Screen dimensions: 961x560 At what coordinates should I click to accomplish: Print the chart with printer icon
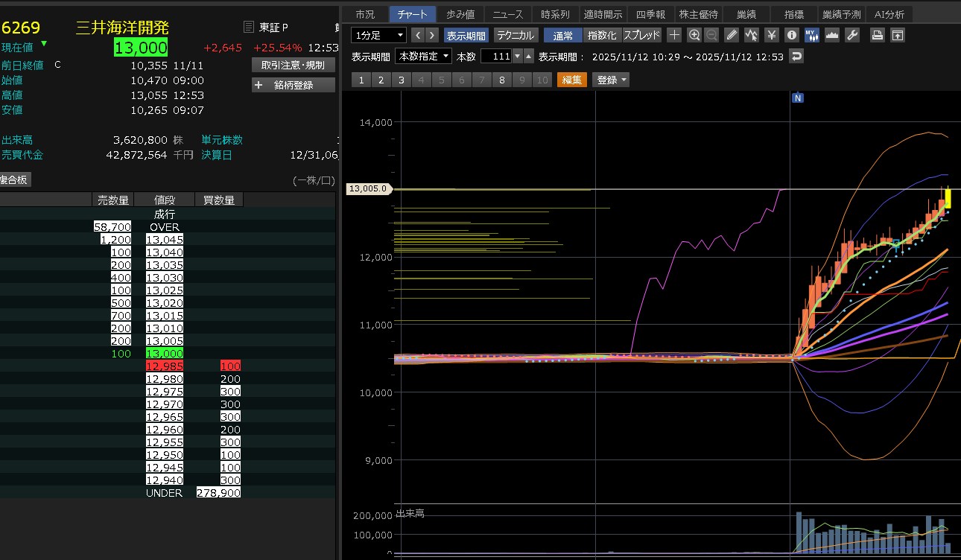878,35
